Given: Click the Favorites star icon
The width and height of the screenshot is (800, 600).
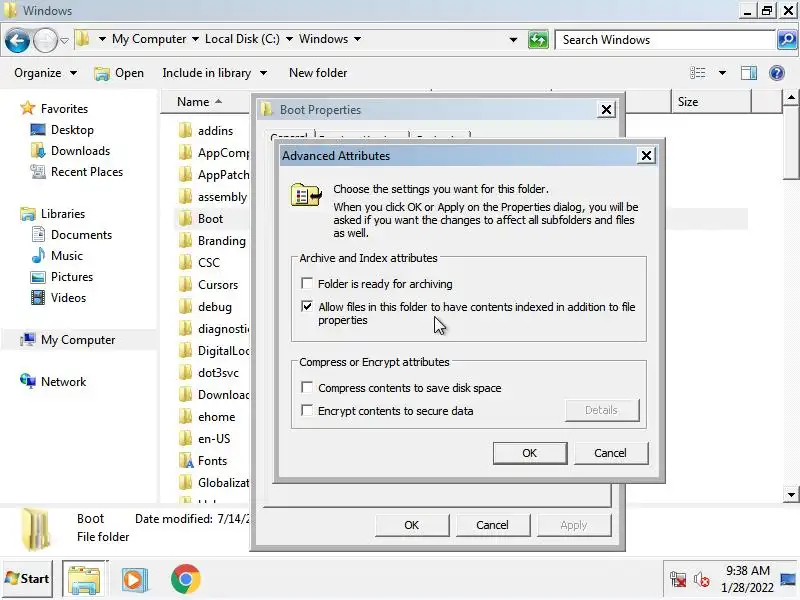Looking at the screenshot, I should 27,108.
